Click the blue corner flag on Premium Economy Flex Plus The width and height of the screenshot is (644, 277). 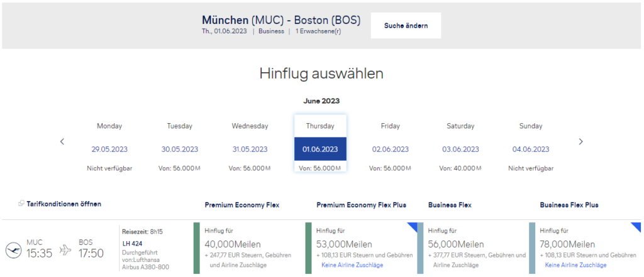413,227
